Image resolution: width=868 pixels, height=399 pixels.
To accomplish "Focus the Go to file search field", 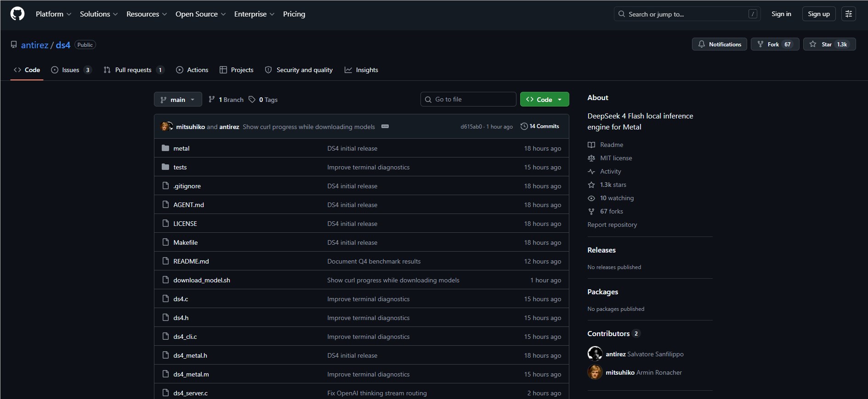I will click(x=468, y=99).
